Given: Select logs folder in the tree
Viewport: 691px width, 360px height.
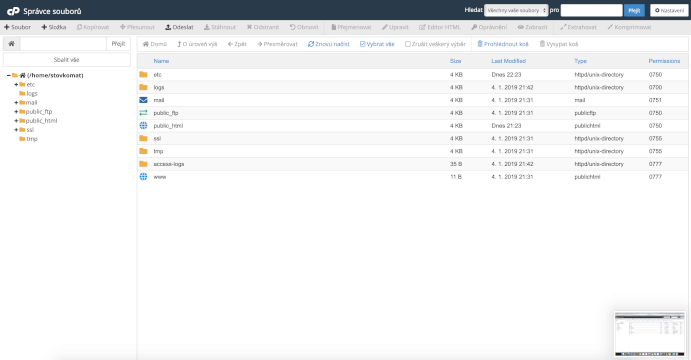Looking at the screenshot, I should click(32, 93).
